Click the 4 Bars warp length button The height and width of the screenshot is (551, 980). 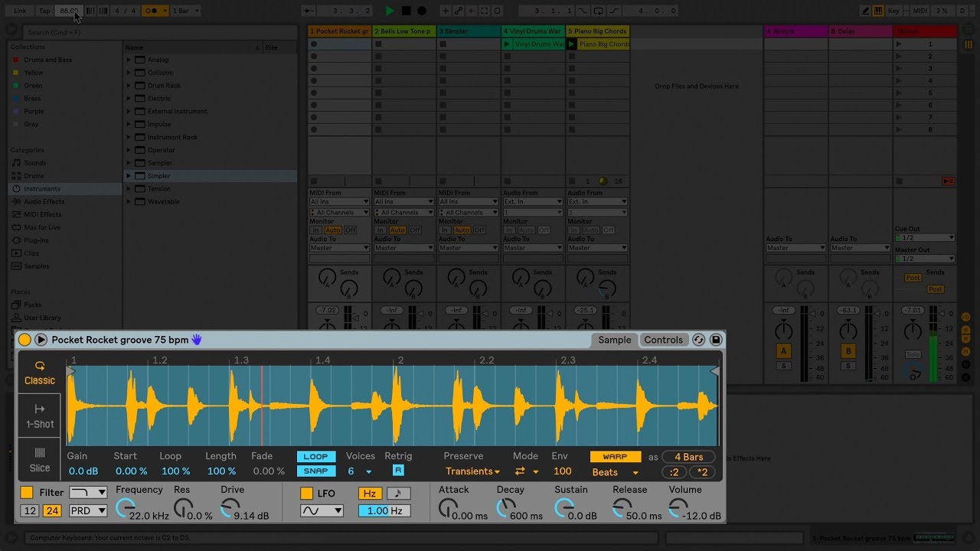(688, 457)
